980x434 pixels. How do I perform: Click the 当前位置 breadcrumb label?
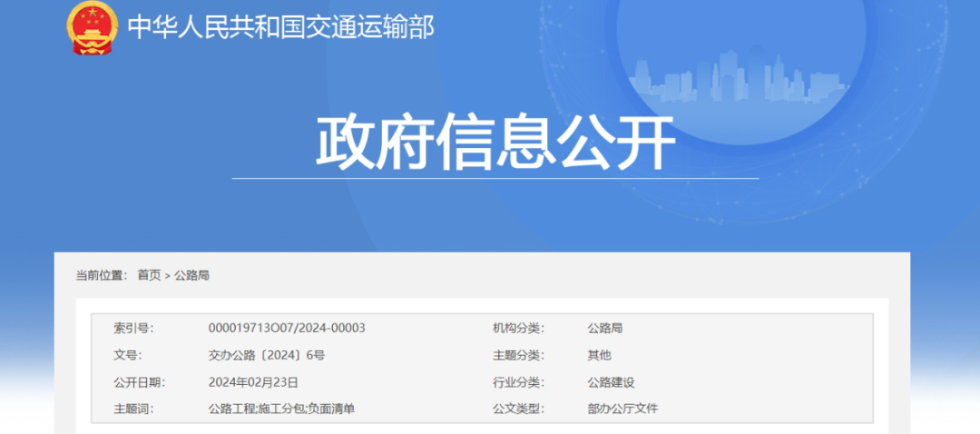point(102,275)
